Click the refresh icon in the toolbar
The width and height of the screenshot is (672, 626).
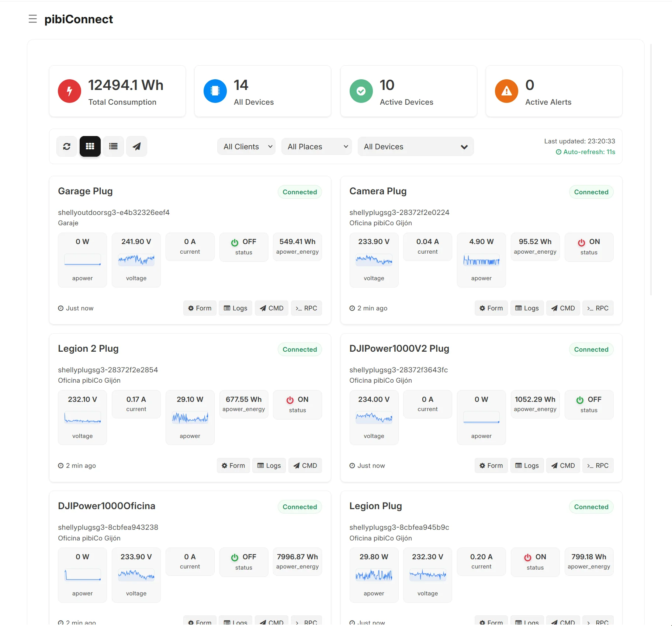click(67, 146)
